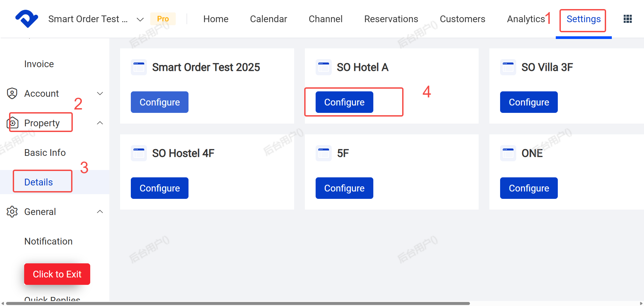Switch to the Analytics tab

(x=526, y=19)
